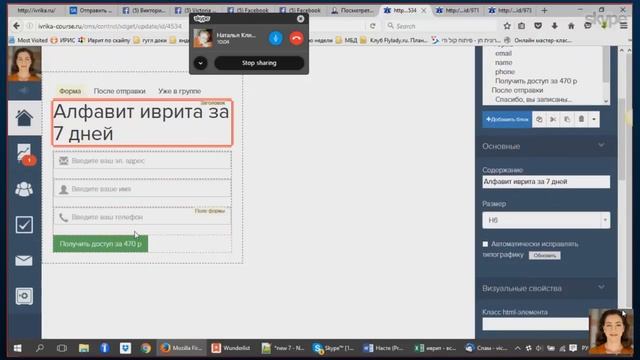Select the Алфавит иврита за 7 дней heading

(142, 122)
